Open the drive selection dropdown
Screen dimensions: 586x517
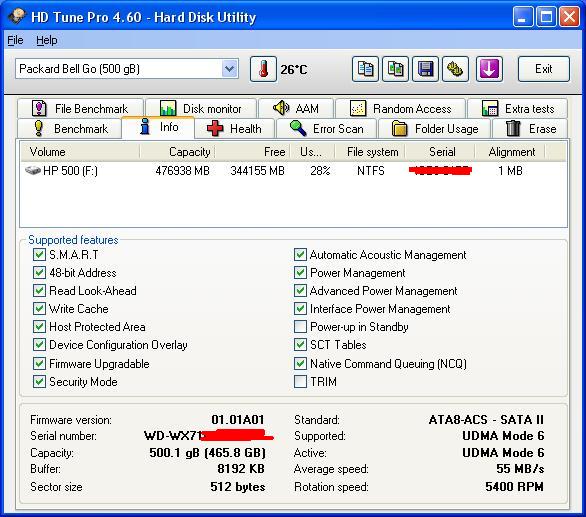pos(229,69)
